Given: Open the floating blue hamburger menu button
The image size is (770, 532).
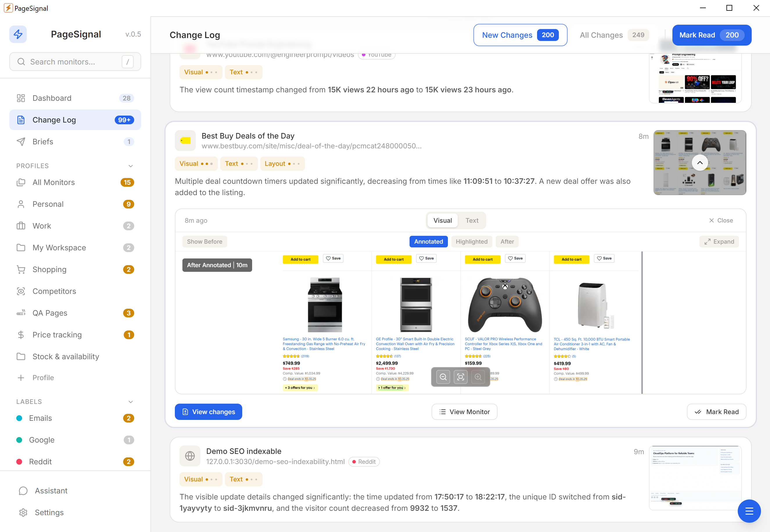Looking at the screenshot, I should [x=749, y=511].
